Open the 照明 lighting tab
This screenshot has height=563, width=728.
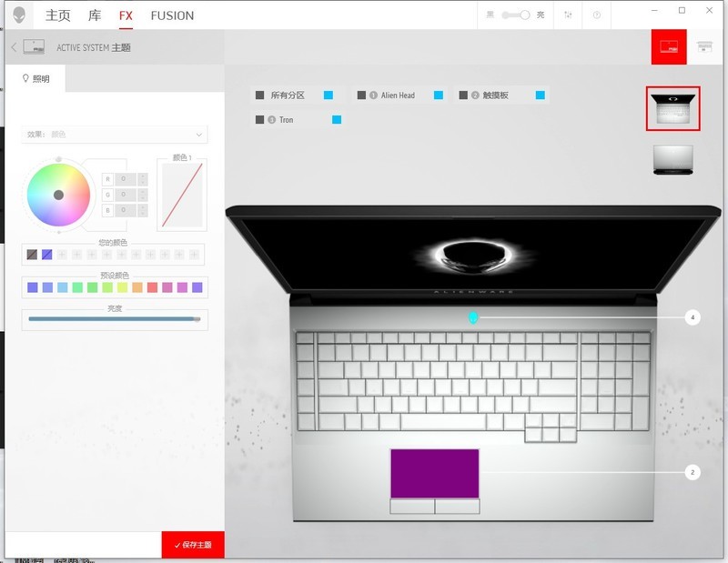coord(35,78)
